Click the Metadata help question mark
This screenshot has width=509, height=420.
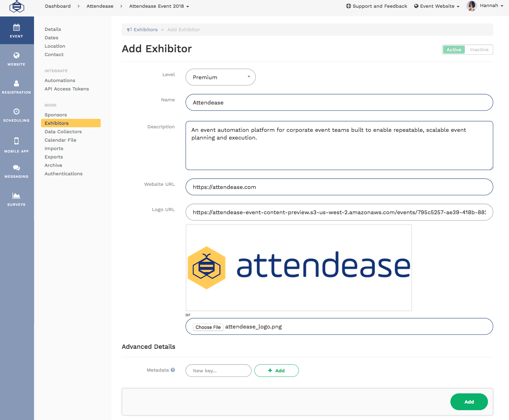[173, 370]
